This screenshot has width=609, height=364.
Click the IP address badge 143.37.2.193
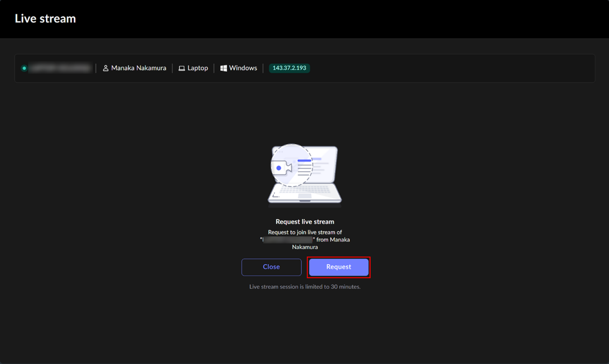[289, 68]
